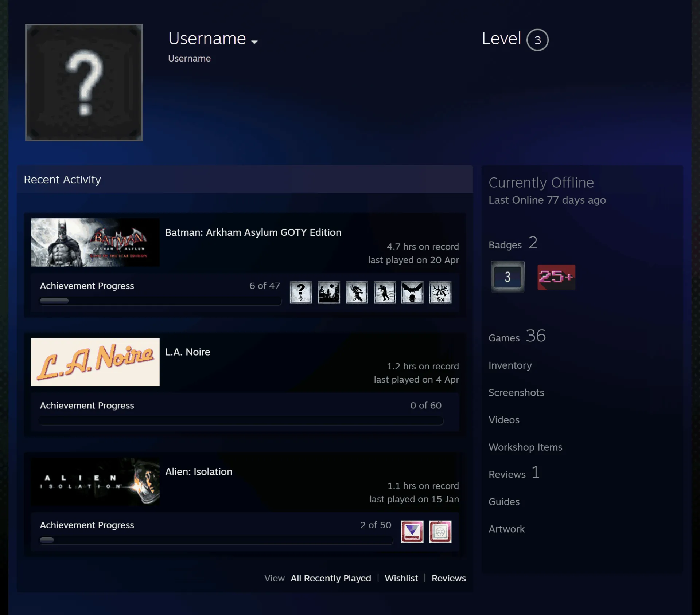Click the level 3 badge icon

tap(507, 277)
